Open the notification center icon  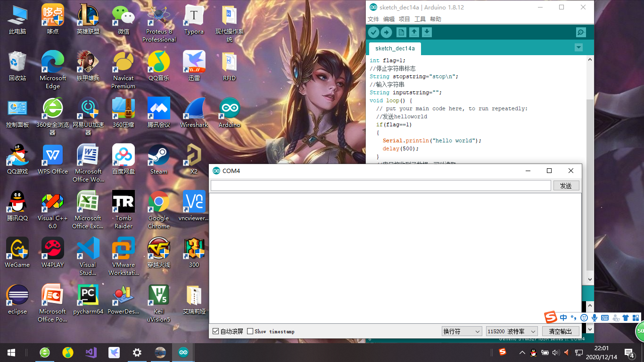point(630,352)
